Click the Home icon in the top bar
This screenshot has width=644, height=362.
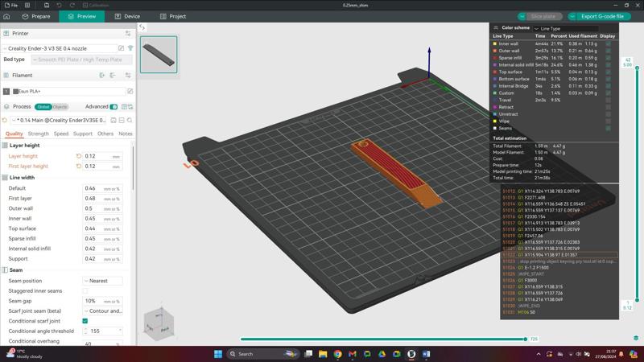coord(7,16)
